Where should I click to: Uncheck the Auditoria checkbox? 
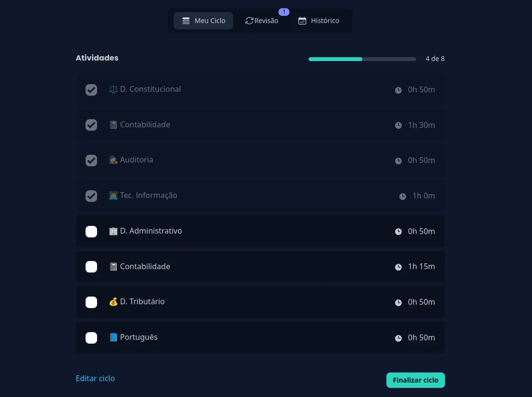coord(91,161)
